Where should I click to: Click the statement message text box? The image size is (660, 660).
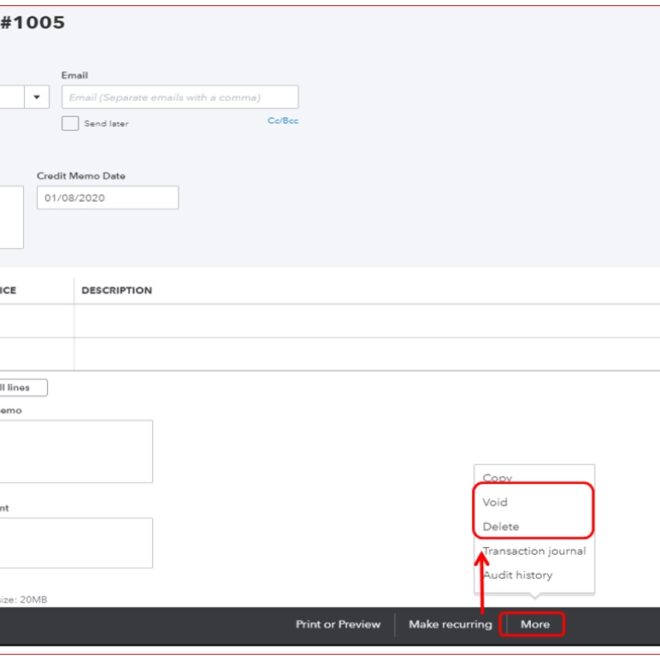click(76, 543)
